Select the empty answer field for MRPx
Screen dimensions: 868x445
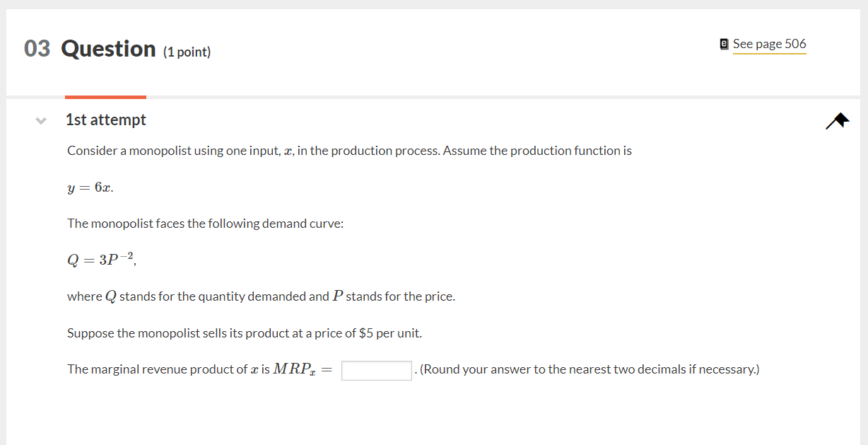coord(376,369)
